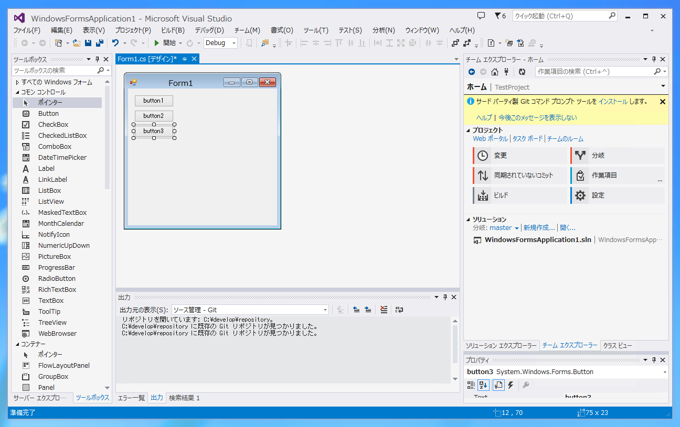Click 今後このメッセージを表示しない link
Screen dimensions: 680x427
(x=538, y=117)
